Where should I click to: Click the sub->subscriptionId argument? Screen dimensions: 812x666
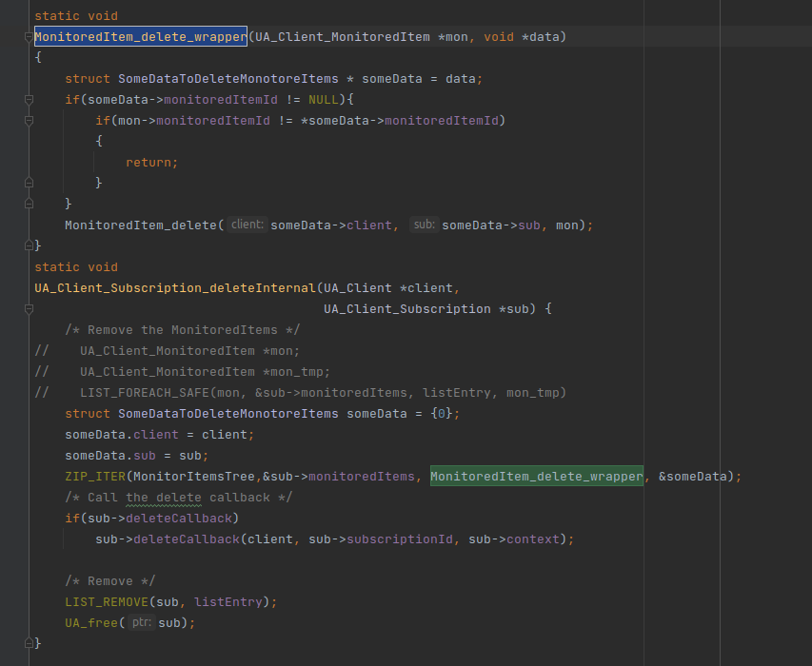click(381, 539)
